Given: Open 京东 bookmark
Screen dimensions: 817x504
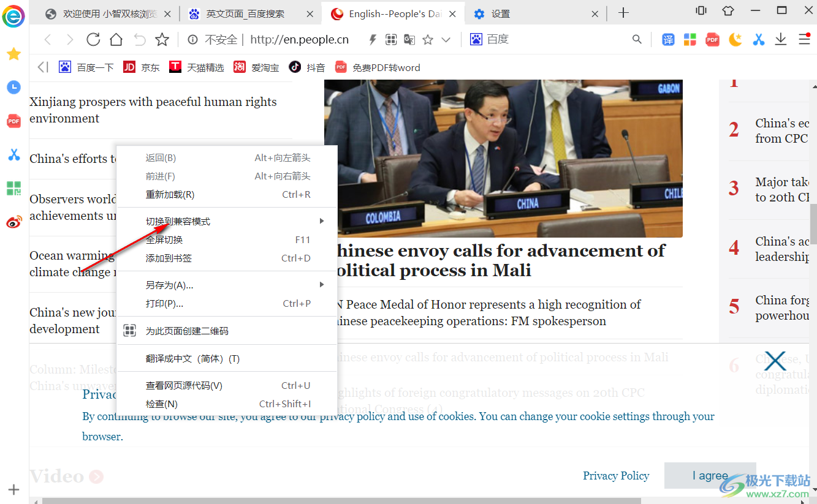Looking at the screenshot, I should tap(142, 67).
